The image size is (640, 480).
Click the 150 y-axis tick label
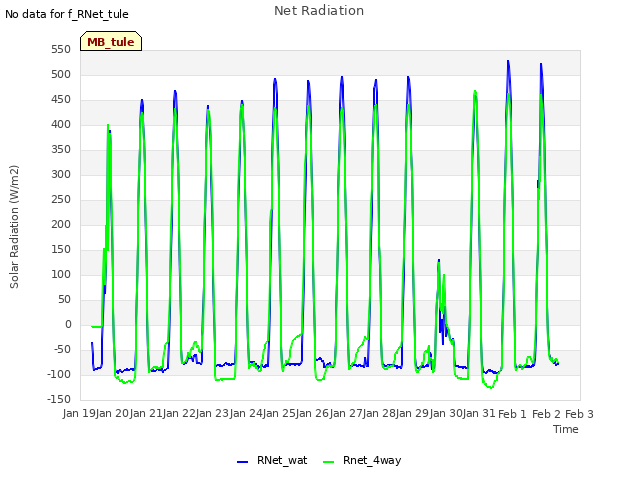pos(61,249)
